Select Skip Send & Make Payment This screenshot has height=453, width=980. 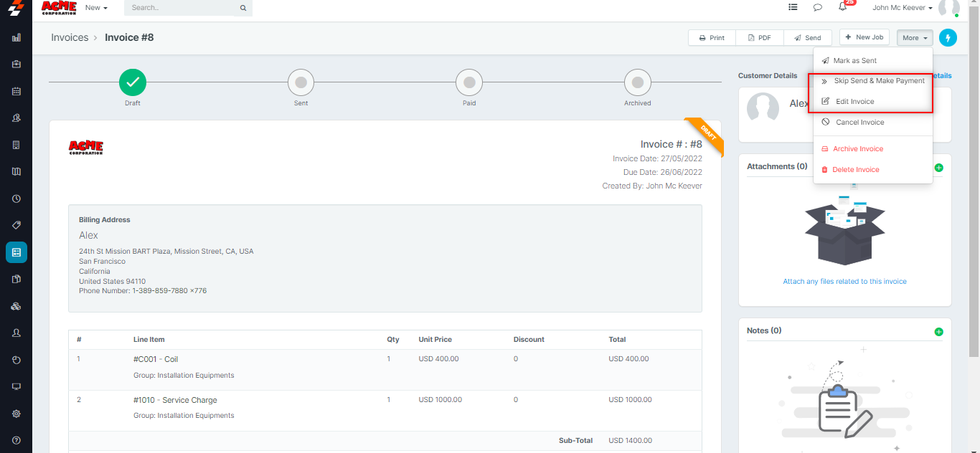(x=873, y=81)
